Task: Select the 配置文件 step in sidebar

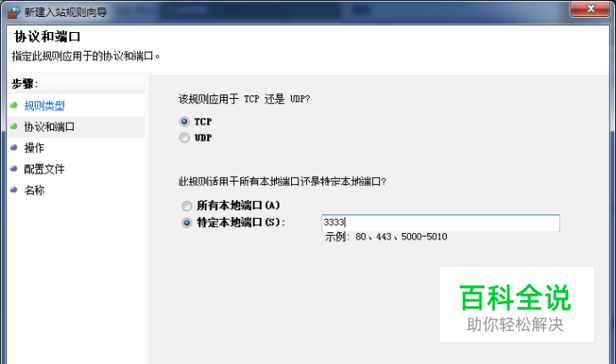Action: coord(44,169)
